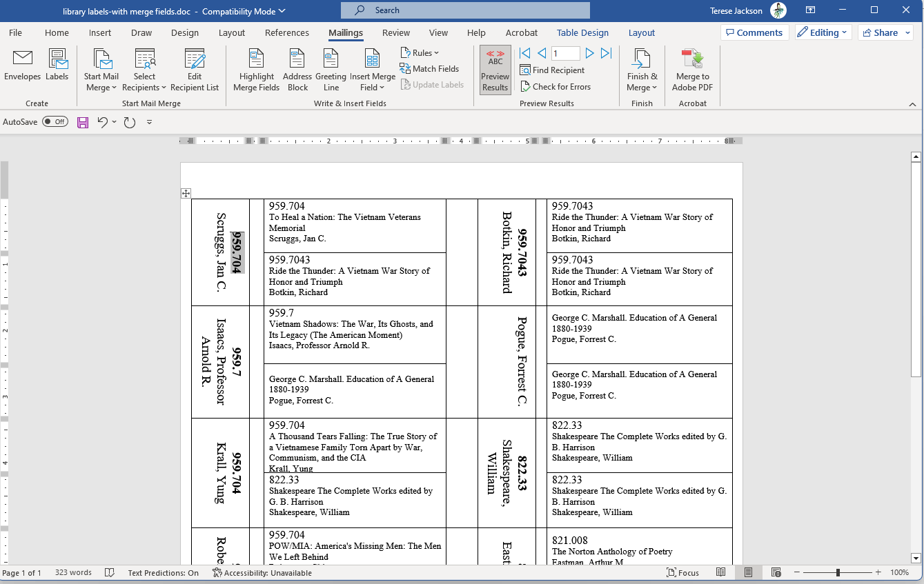Click Page 1 of 1 indicator
The height and width of the screenshot is (584, 924).
point(22,573)
